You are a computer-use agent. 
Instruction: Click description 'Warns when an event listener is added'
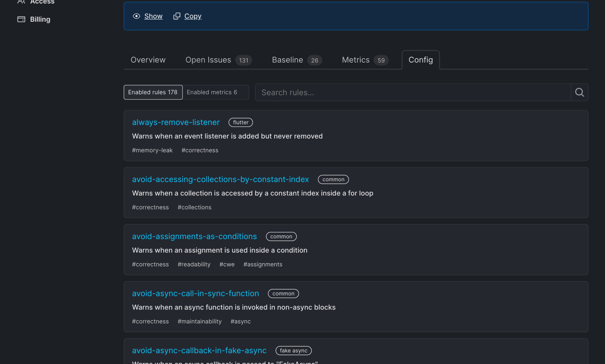pyautogui.click(x=227, y=136)
